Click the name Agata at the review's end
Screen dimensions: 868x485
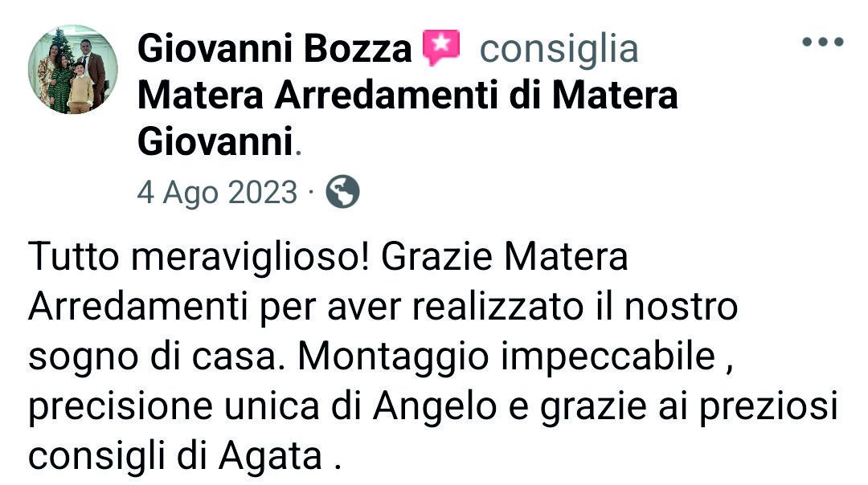coord(271,456)
